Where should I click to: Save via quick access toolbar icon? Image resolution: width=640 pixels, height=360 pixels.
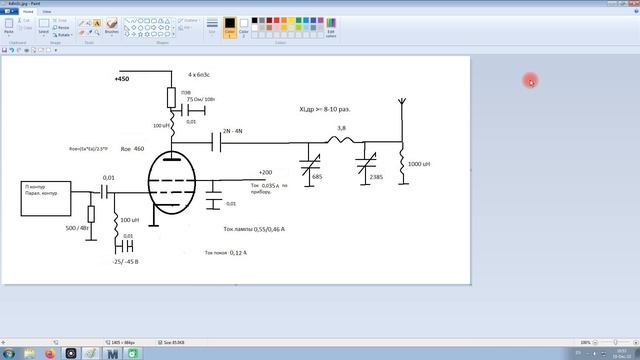pos(4,50)
